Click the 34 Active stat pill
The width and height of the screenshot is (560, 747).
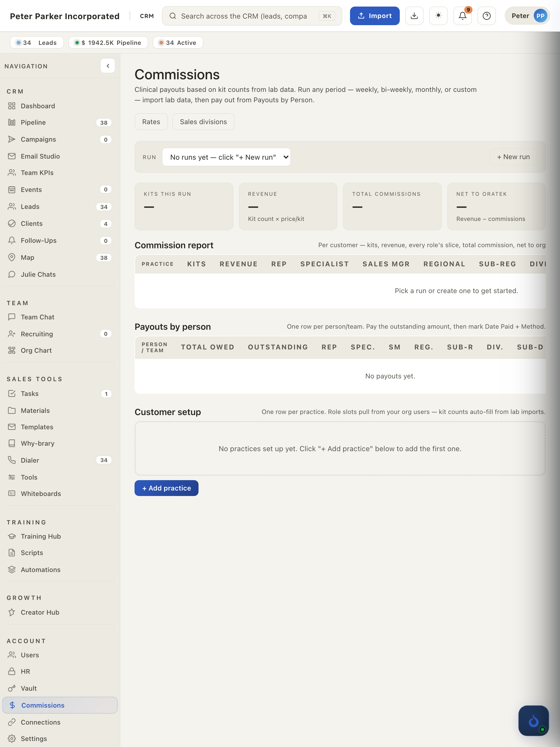coord(178,43)
